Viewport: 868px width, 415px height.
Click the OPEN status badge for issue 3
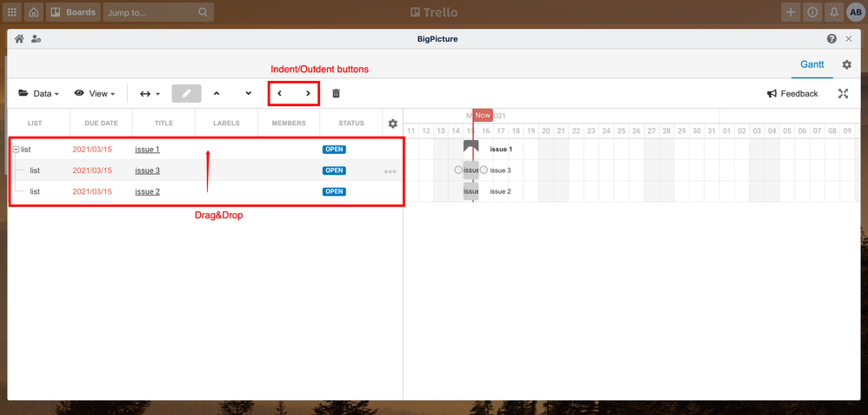pyautogui.click(x=334, y=171)
